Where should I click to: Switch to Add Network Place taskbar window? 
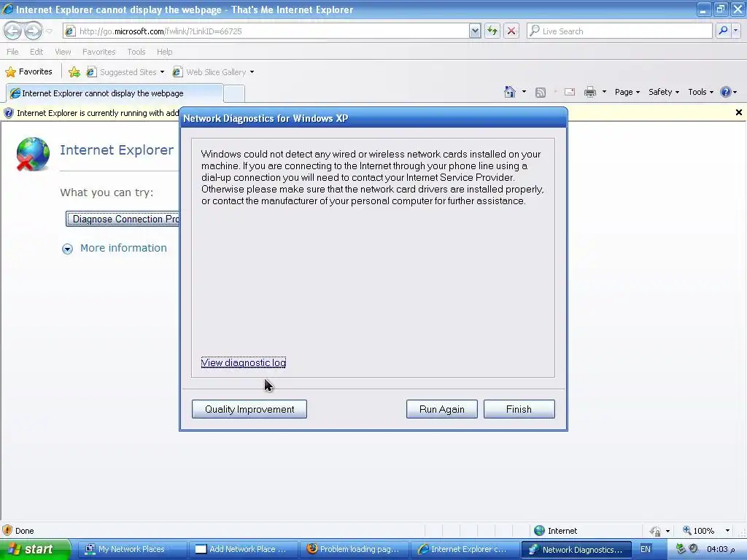tap(242, 550)
